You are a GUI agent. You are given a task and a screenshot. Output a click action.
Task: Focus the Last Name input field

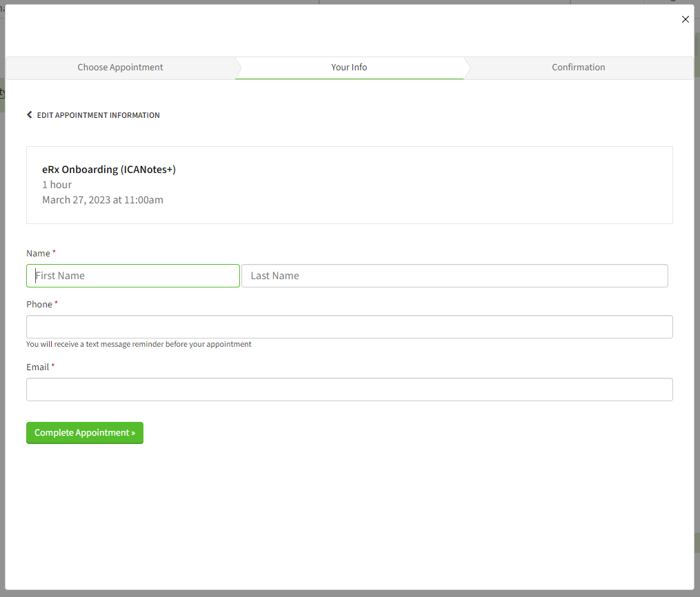tap(454, 276)
